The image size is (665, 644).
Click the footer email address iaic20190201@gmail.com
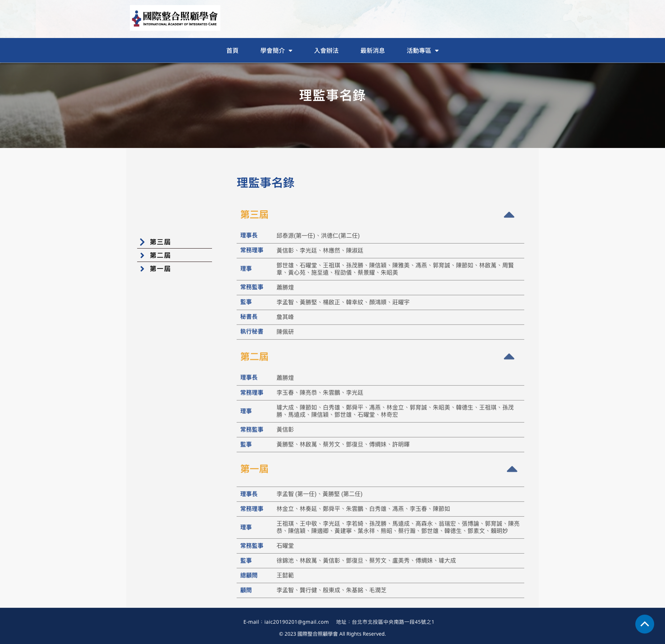click(x=296, y=622)
